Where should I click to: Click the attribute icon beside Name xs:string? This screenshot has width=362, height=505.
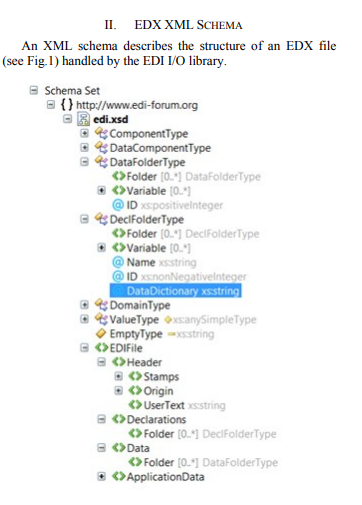(x=118, y=262)
